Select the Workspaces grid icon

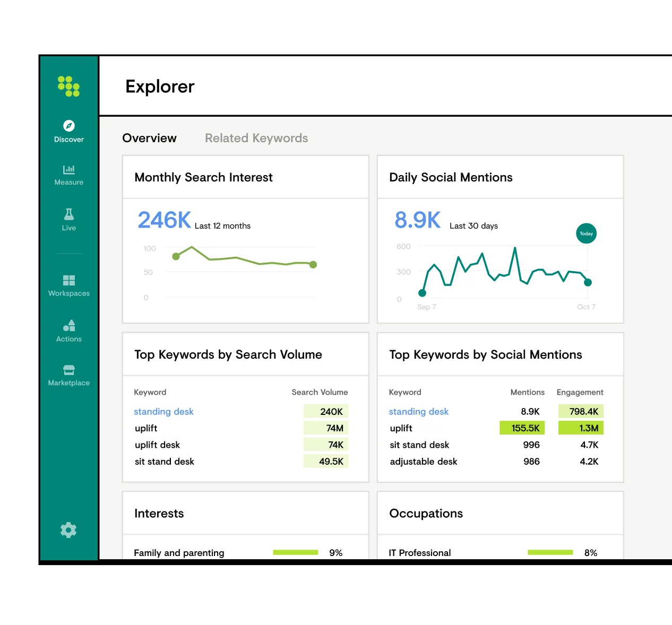[x=69, y=280]
